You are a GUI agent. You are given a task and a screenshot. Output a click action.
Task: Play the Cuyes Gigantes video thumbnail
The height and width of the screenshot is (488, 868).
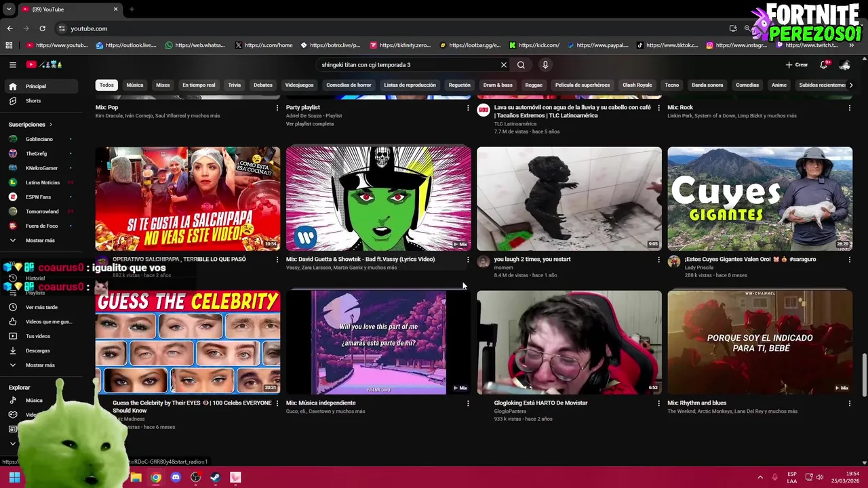click(x=759, y=199)
